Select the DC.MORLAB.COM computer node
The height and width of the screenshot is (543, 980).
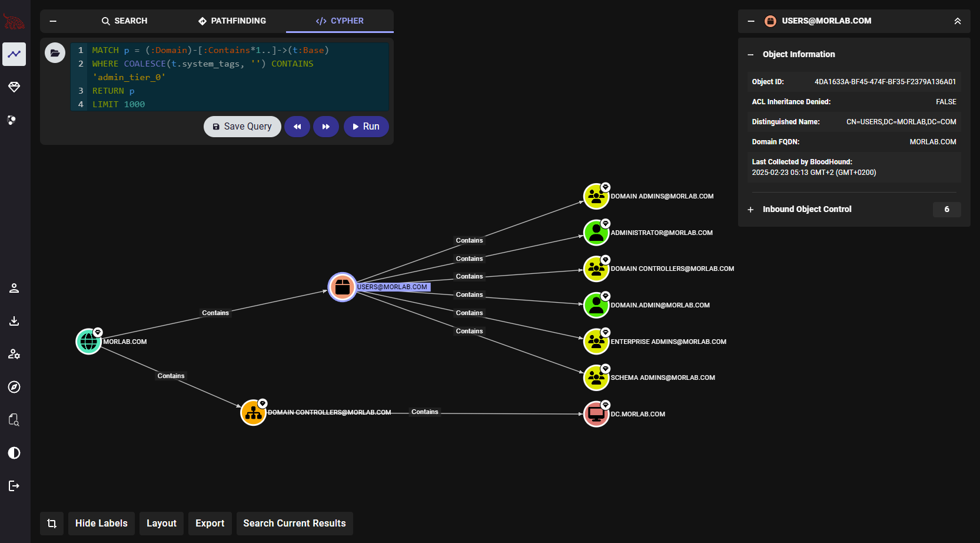tap(596, 415)
